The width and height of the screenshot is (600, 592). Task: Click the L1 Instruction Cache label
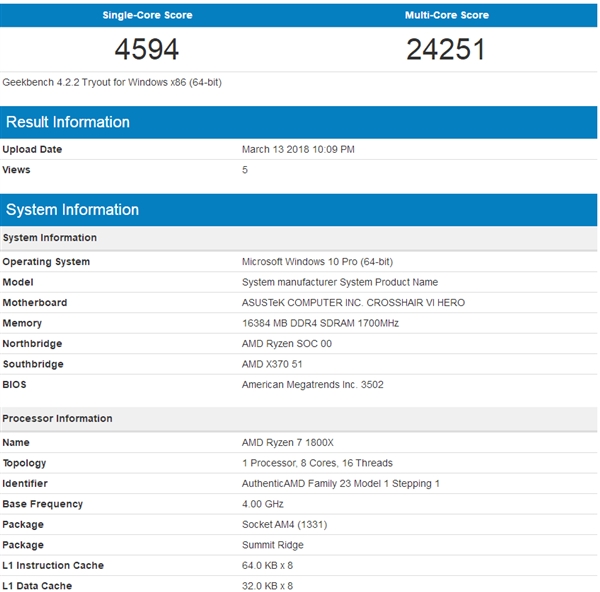(53, 566)
